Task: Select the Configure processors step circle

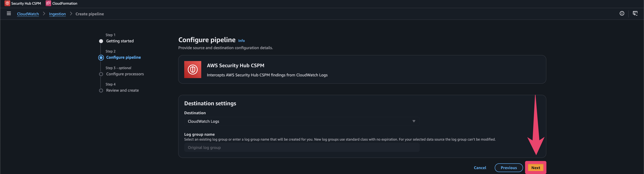Action: click(101, 74)
